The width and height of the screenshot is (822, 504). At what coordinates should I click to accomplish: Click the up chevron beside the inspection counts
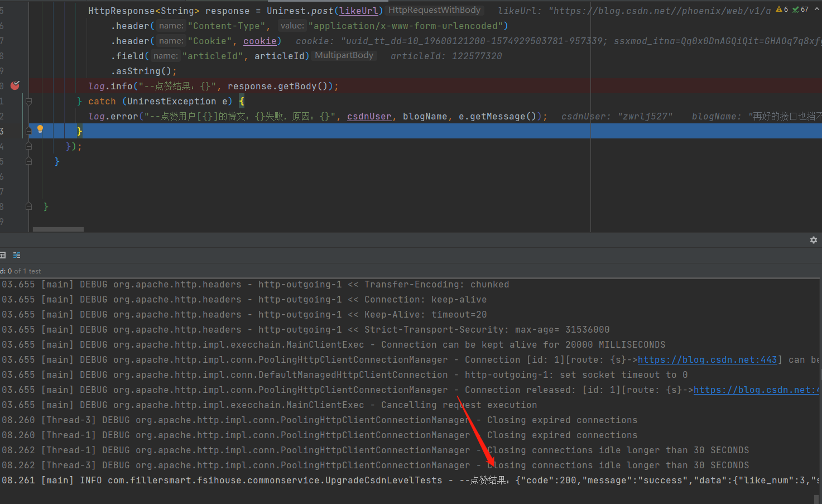816,9
